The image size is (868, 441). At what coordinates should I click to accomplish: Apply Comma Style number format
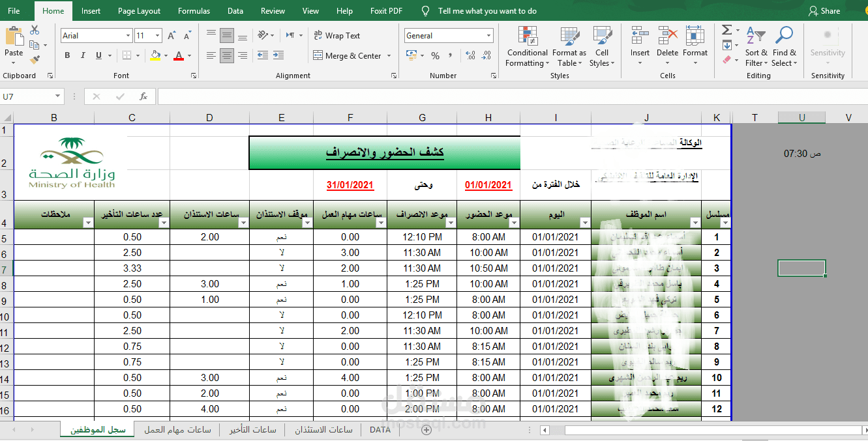pos(451,55)
